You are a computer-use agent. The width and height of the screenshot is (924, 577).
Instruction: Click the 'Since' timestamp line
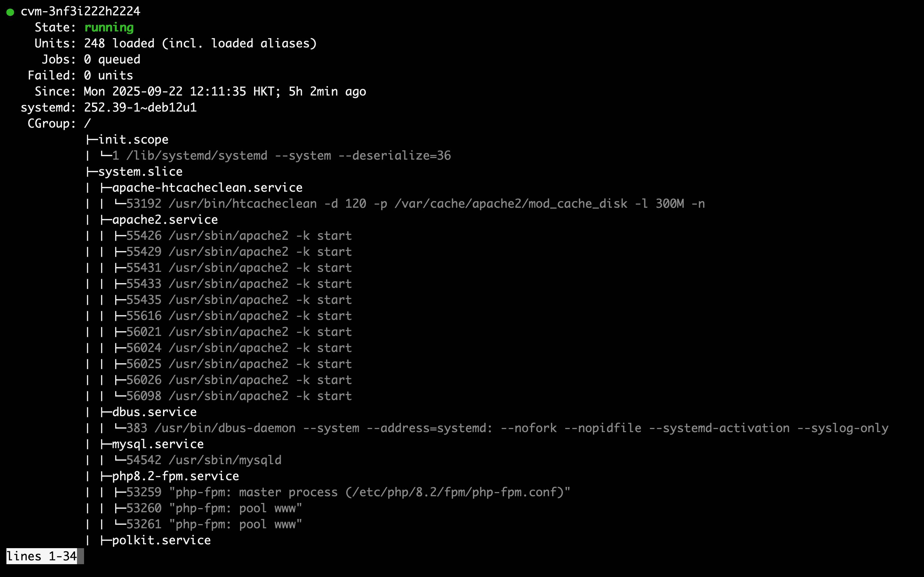click(x=225, y=92)
